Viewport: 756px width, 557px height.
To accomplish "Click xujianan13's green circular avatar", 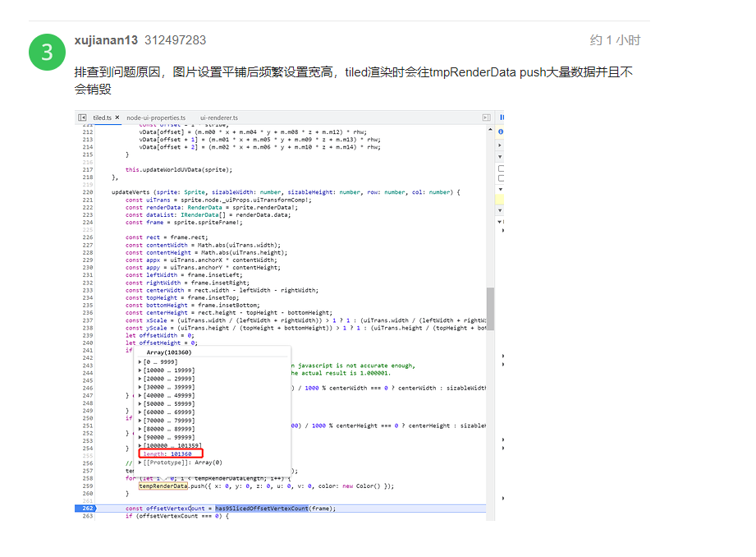I will (x=46, y=51).
